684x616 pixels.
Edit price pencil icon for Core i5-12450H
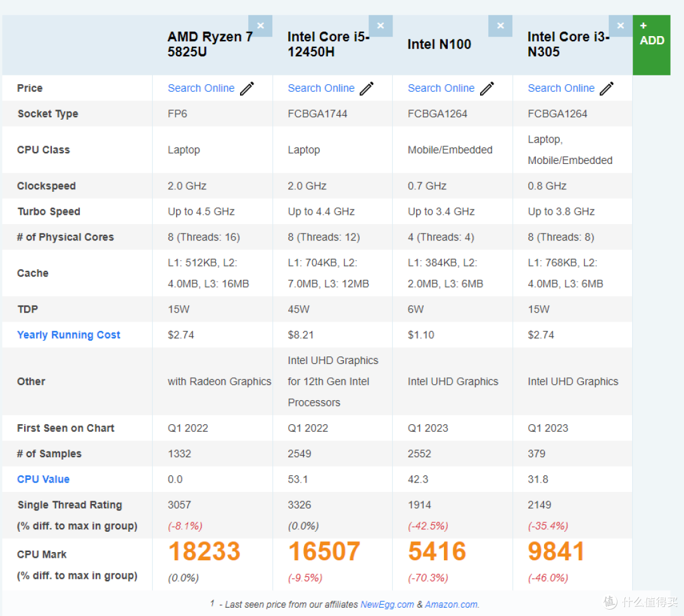(367, 89)
